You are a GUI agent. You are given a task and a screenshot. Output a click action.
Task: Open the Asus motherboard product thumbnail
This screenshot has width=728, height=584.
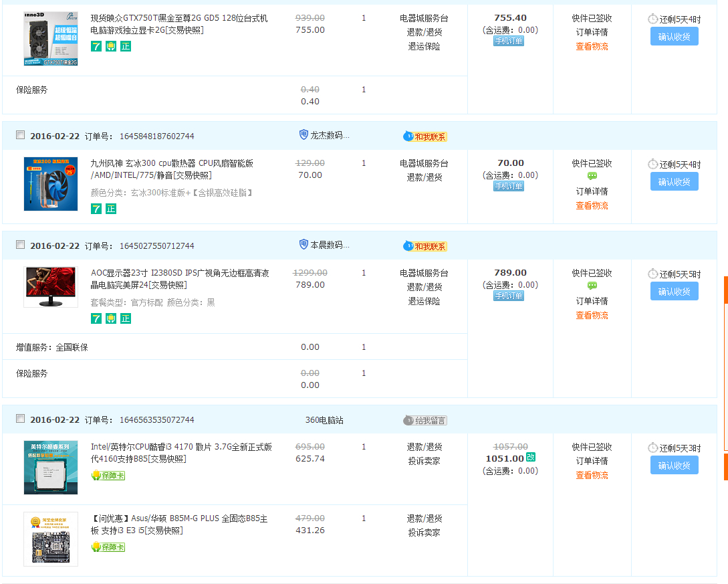tap(51, 539)
